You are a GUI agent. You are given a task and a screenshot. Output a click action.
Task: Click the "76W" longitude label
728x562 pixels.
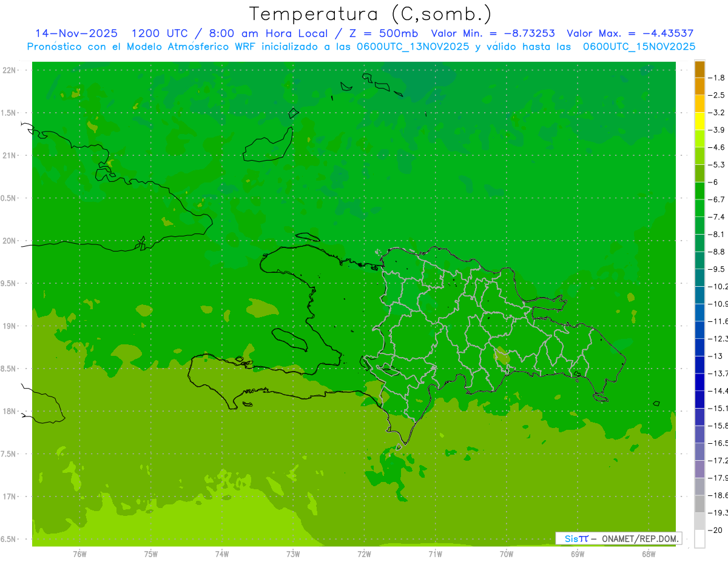79,554
